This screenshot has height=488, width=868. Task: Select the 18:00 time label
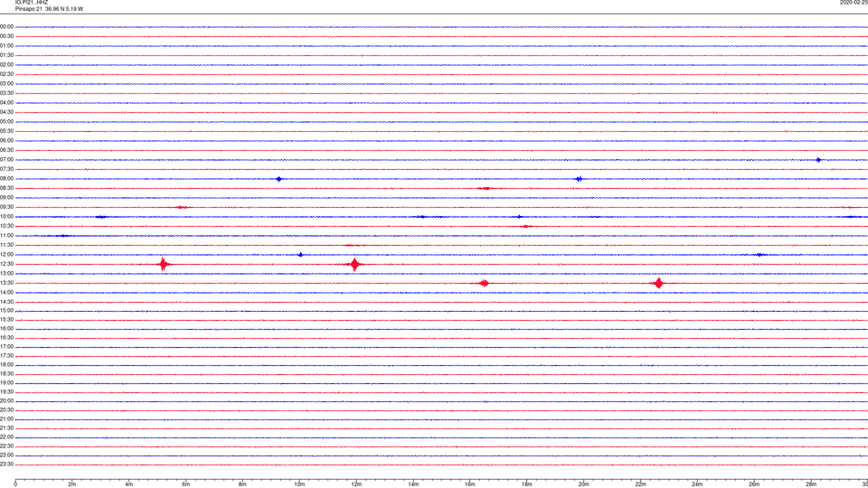pyautogui.click(x=6, y=364)
